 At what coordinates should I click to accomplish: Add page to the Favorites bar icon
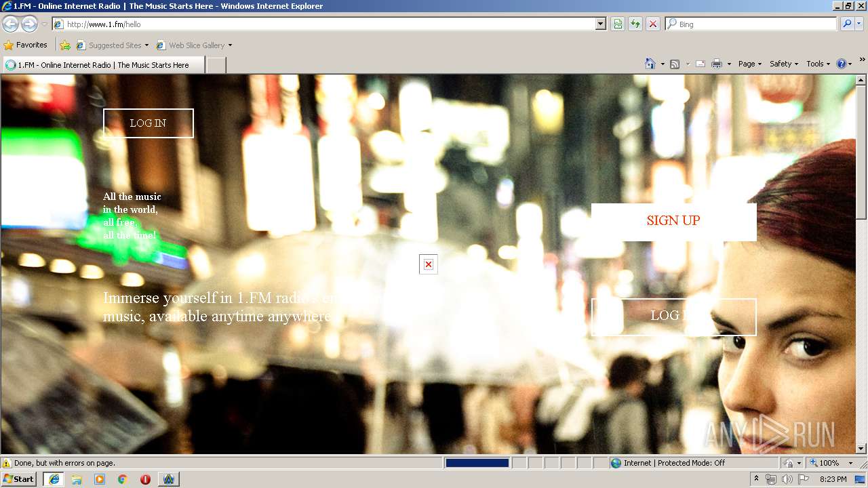pos(65,45)
